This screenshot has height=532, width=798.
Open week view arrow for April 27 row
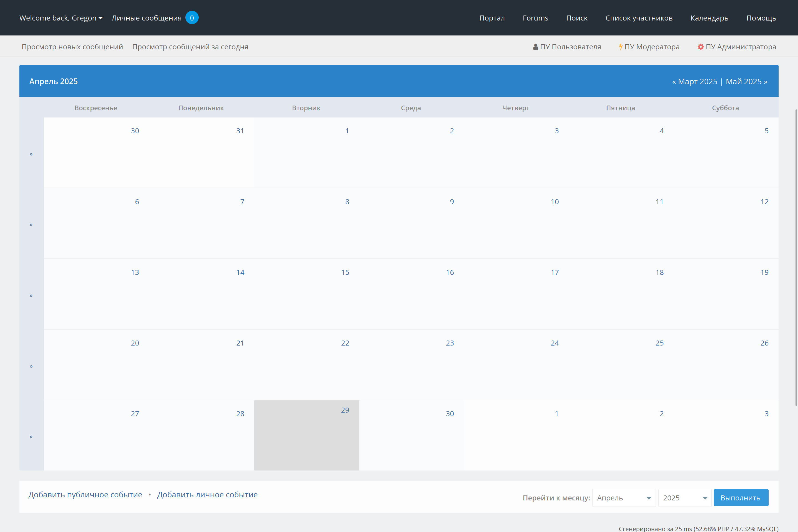coord(31,437)
